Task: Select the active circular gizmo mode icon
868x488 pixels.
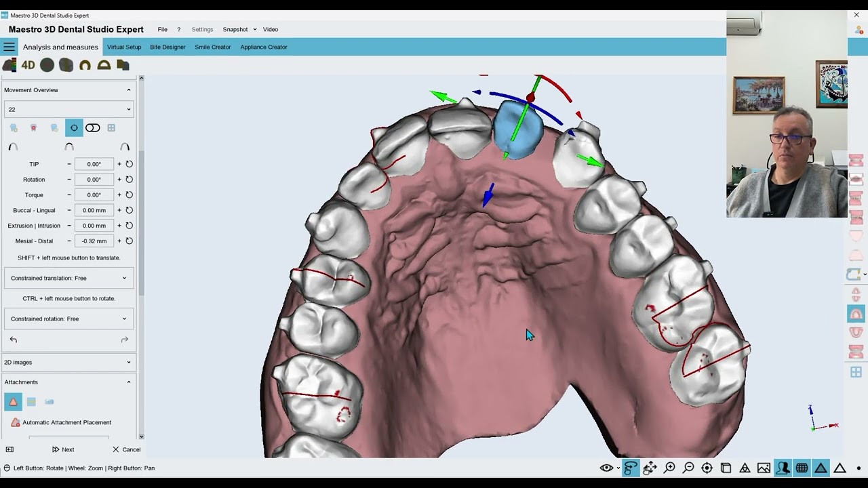Action: [x=74, y=127]
